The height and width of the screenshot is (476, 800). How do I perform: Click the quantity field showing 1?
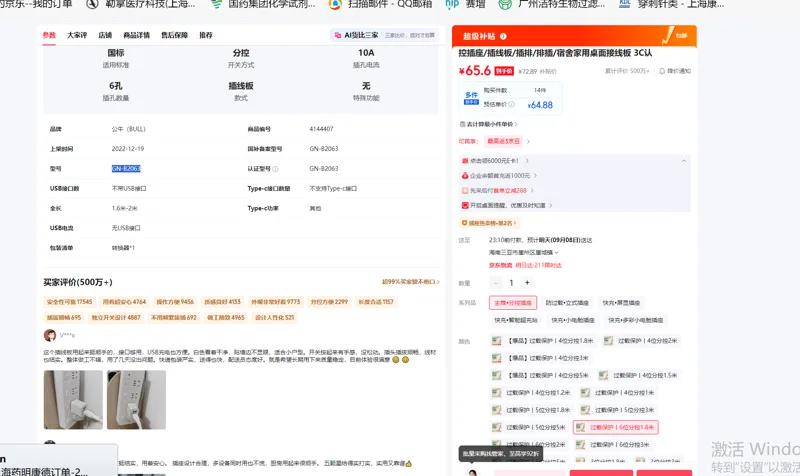511,283
